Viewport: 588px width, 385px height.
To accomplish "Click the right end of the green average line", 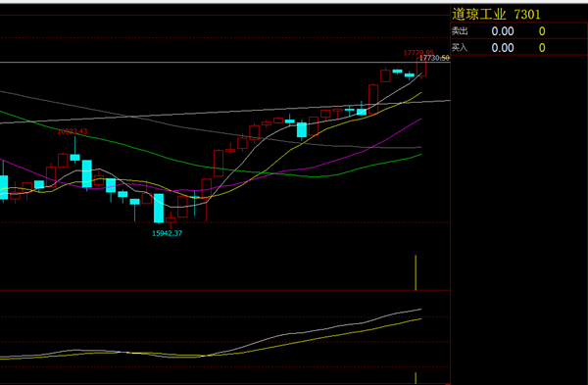I will [420, 155].
